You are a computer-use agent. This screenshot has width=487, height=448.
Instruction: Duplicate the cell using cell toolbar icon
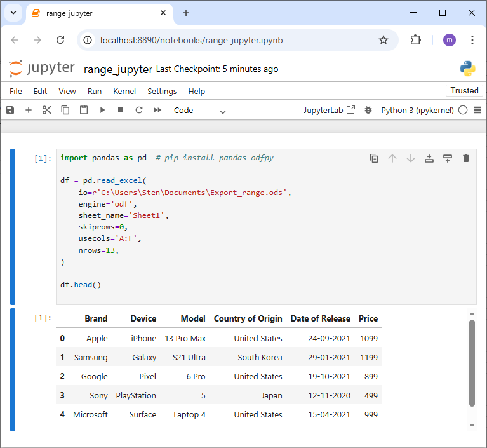pyautogui.click(x=374, y=158)
